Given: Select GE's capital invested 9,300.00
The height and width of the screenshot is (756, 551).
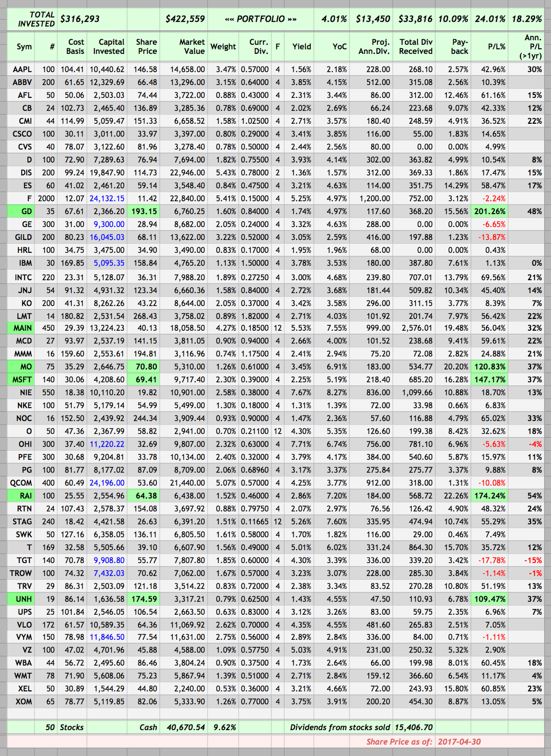Looking at the screenshot, I should coord(107,224).
